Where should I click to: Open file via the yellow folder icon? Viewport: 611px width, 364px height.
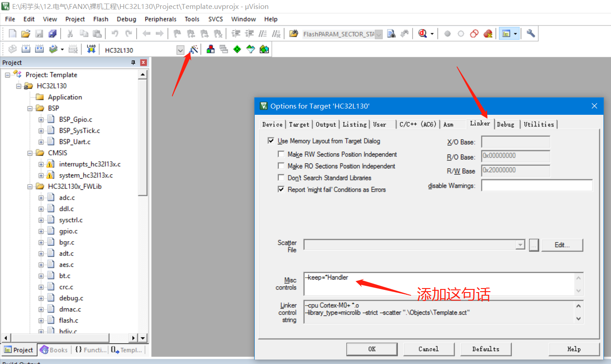[25, 33]
